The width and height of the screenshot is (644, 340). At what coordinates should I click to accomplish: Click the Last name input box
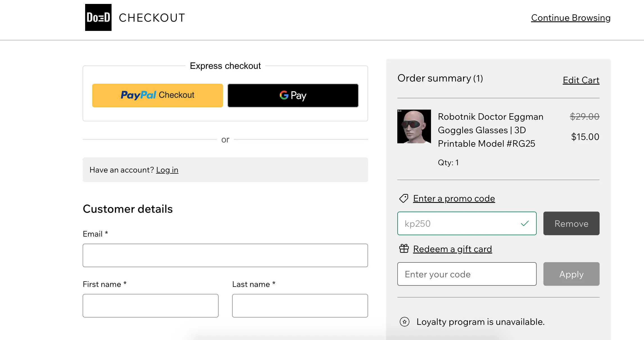pyautogui.click(x=300, y=305)
